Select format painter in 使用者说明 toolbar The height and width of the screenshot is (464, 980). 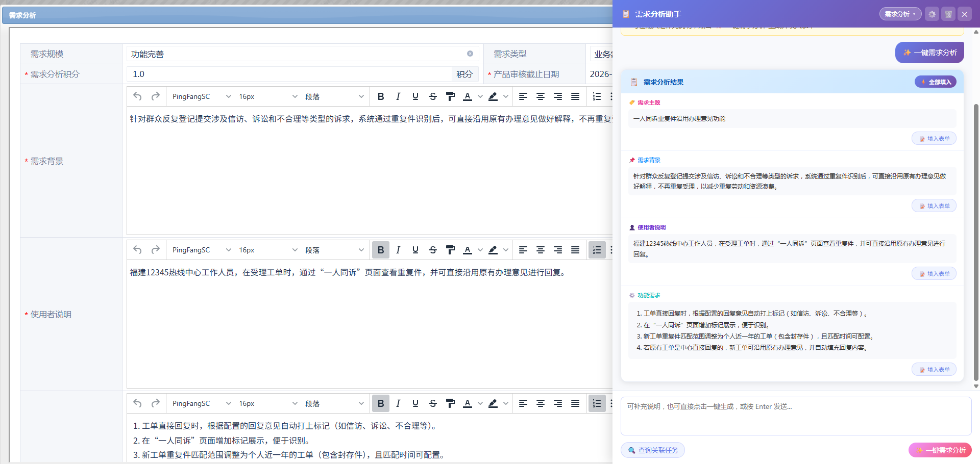(x=450, y=250)
